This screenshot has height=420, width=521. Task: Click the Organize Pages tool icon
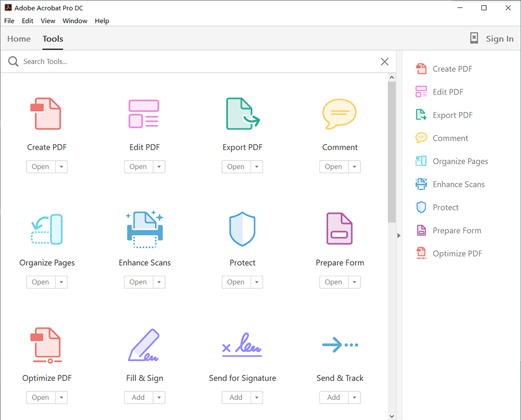tap(46, 229)
